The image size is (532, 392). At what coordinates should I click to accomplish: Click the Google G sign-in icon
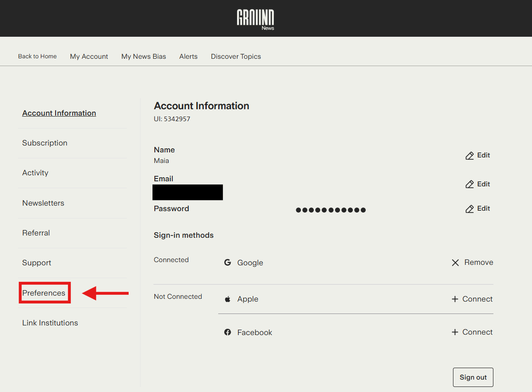[227, 263]
